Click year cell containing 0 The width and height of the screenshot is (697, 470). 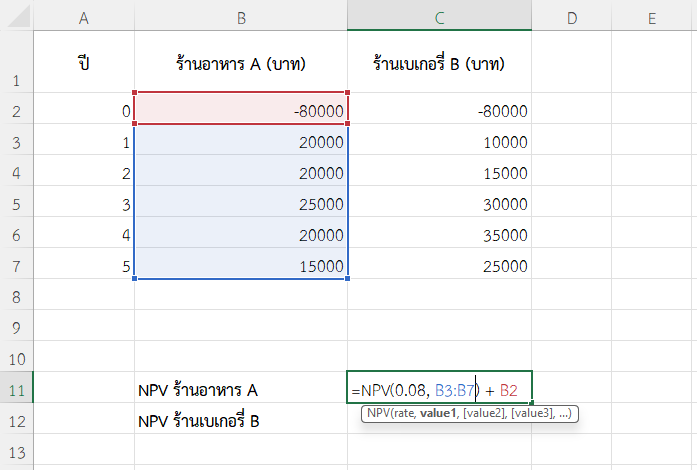pyautogui.click(x=84, y=108)
